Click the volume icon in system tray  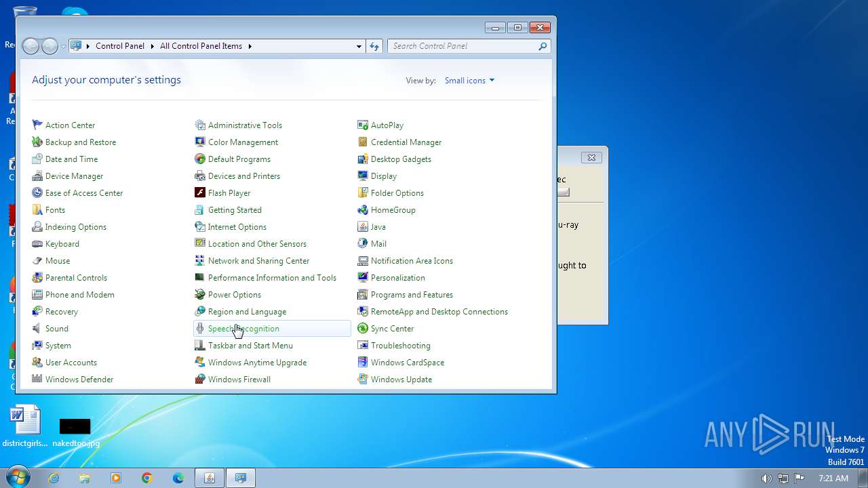tap(766, 478)
